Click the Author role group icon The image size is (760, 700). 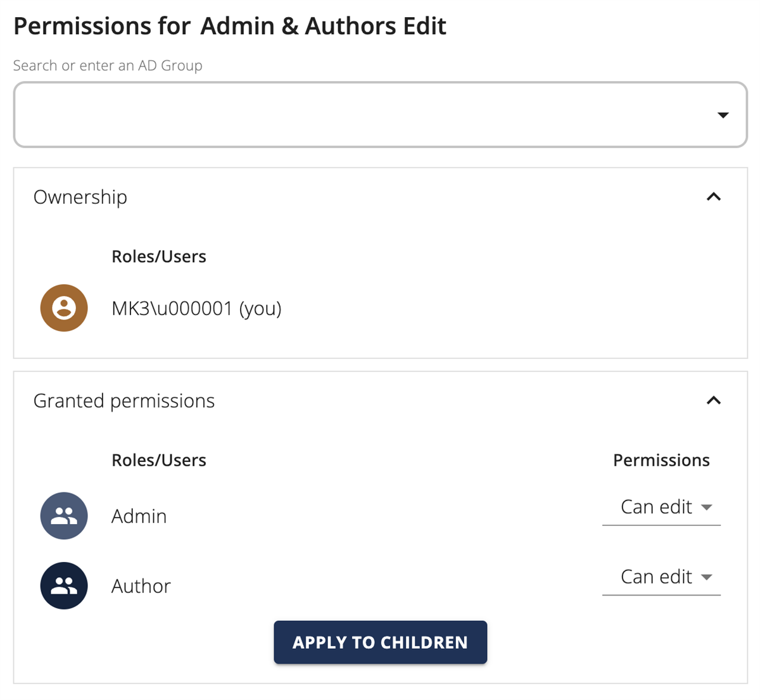tap(64, 585)
